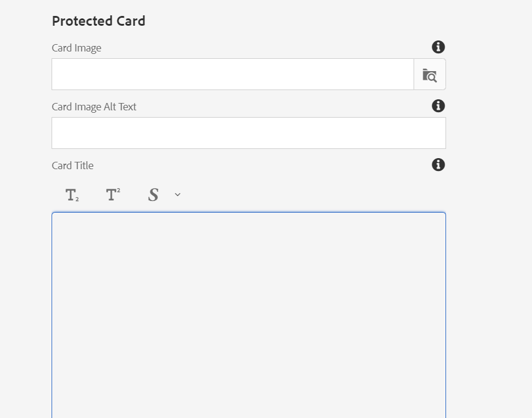The width and height of the screenshot is (532, 418).
Task: Browse for an image next to Card Image field
Action: (x=430, y=74)
